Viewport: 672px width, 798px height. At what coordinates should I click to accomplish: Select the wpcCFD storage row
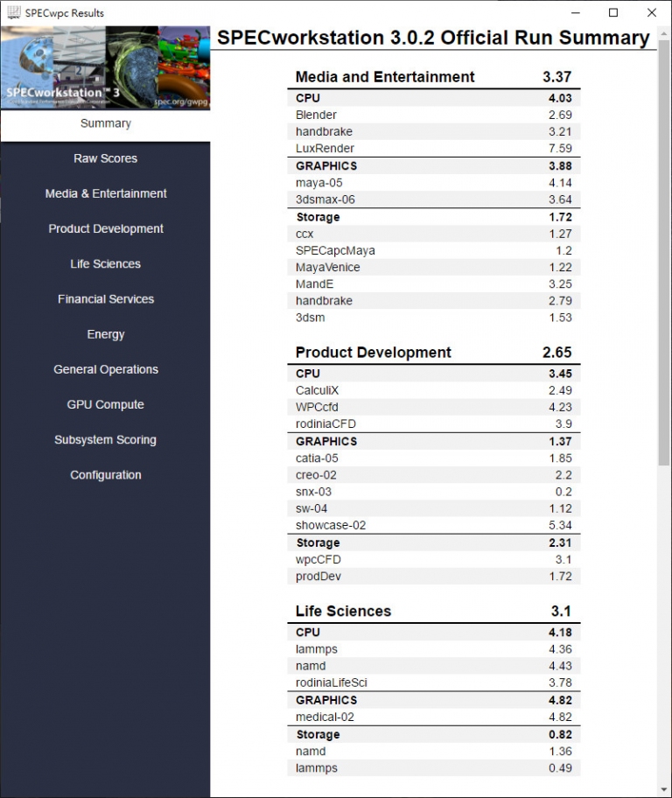(x=434, y=559)
